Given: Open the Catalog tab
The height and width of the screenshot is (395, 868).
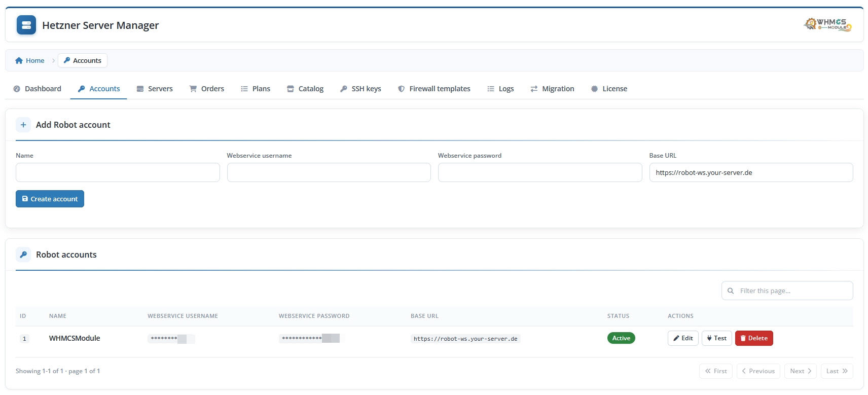Looking at the screenshot, I should pos(305,89).
